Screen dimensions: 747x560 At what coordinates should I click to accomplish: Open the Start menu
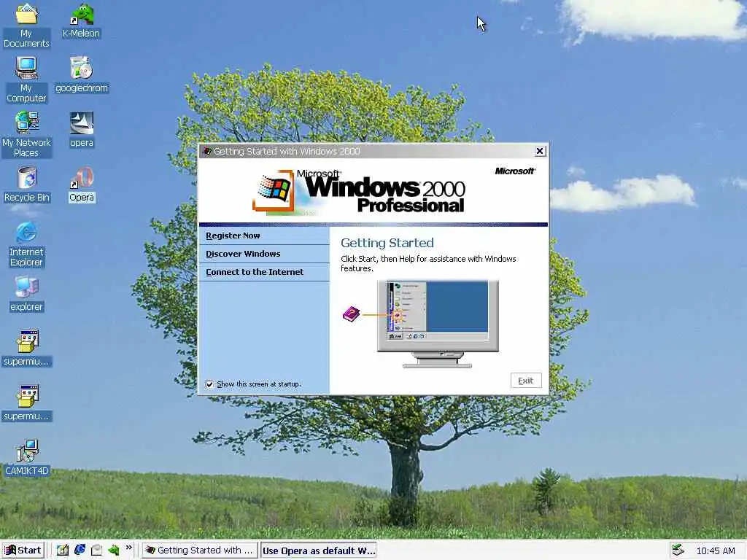tap(23, 550)
